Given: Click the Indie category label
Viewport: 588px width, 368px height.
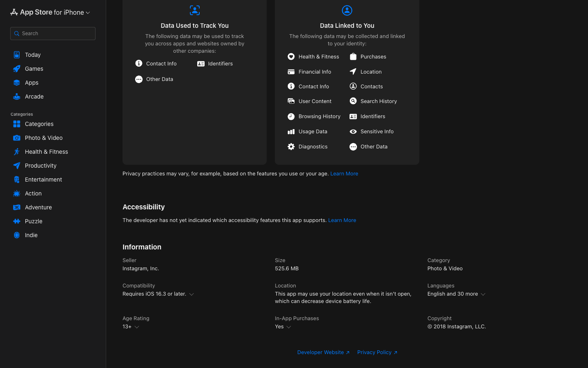Looking at the screenshot, I should [31, 235].
